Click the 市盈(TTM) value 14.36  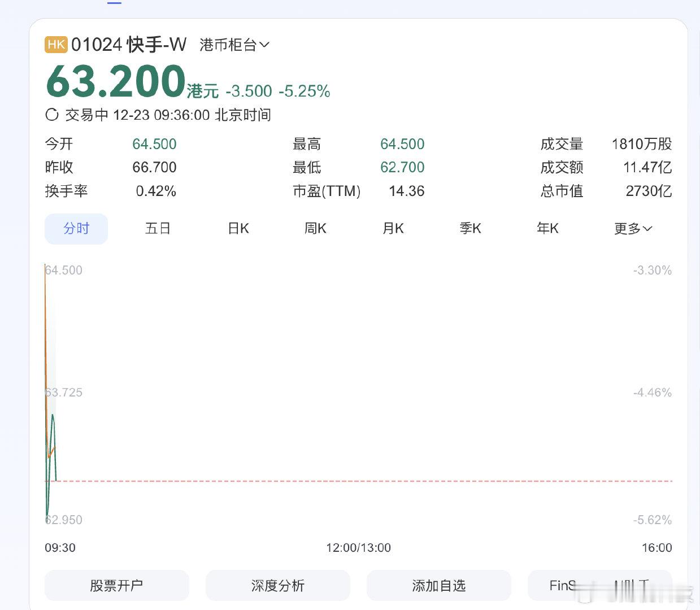click(407, 191)
